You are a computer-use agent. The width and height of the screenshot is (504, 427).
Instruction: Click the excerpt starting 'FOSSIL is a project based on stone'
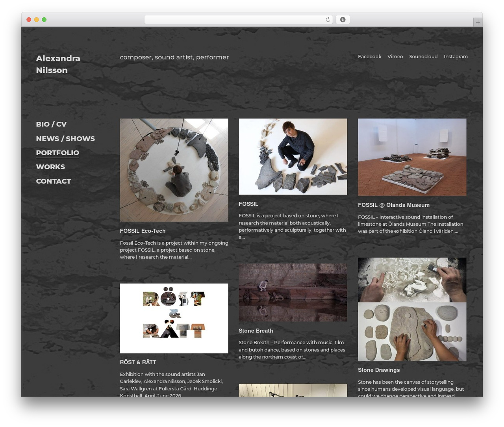pos(292,226)
